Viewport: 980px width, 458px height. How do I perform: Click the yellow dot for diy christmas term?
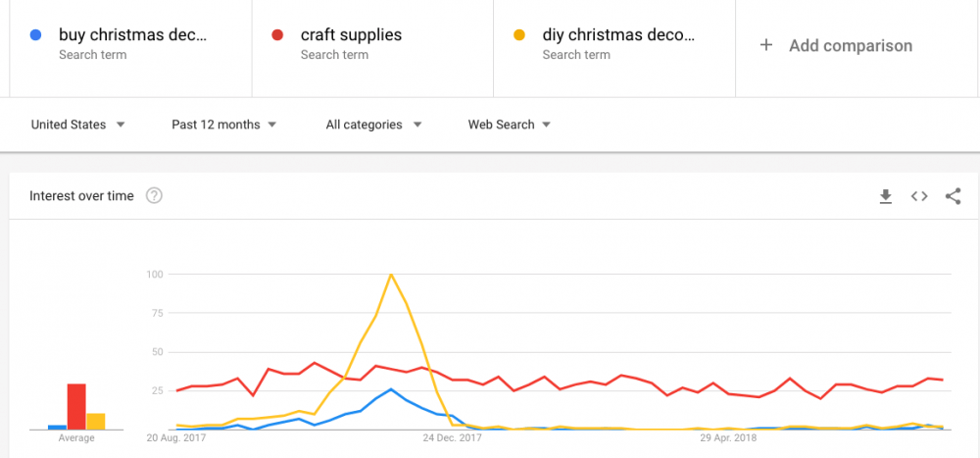click(x=518, y=35)
